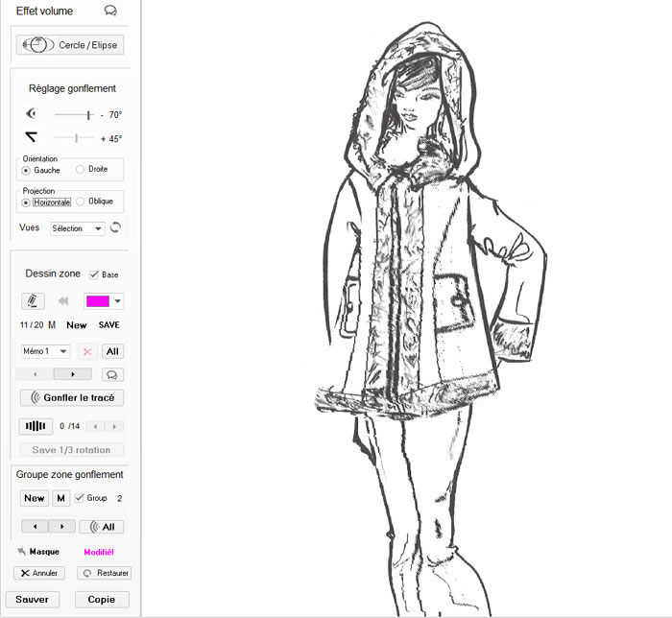This screenshot has height=618, width=672.
Task: Click the comment bubble button under Mémo
Action: 112,374
